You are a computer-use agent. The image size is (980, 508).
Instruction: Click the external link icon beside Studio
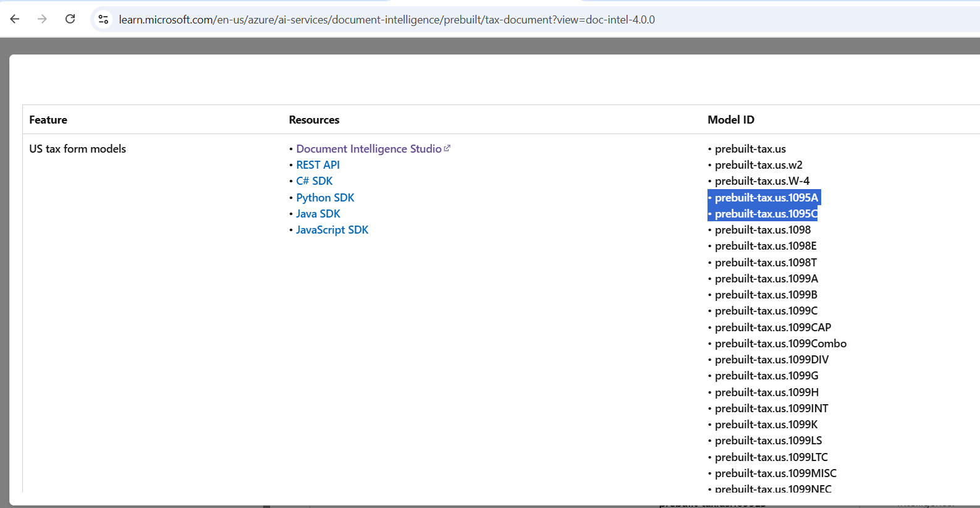[447, 148]
